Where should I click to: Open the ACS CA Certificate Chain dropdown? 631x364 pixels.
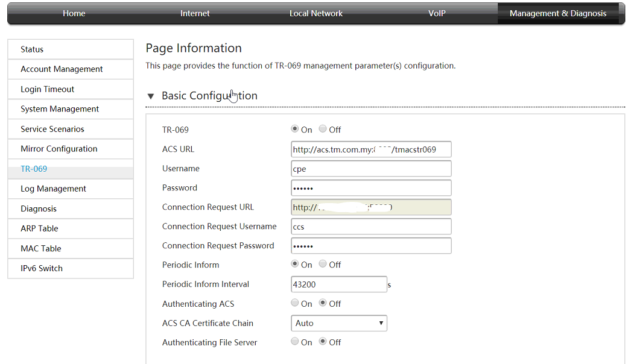coord(338,323)
